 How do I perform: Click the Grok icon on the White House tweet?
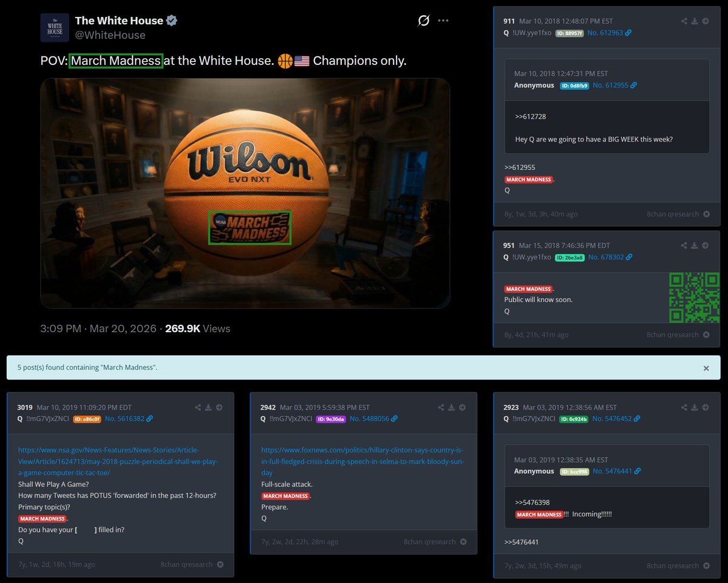(423, 21)
